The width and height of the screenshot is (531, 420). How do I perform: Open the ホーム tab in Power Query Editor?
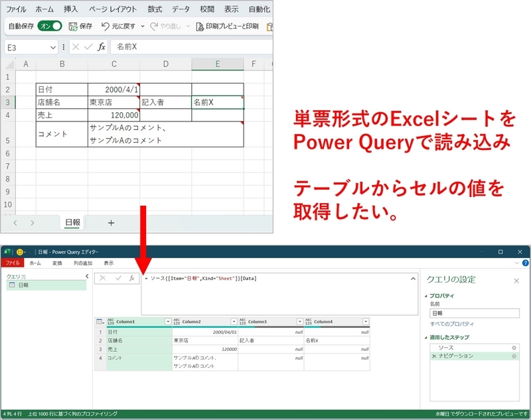[35, 263]
